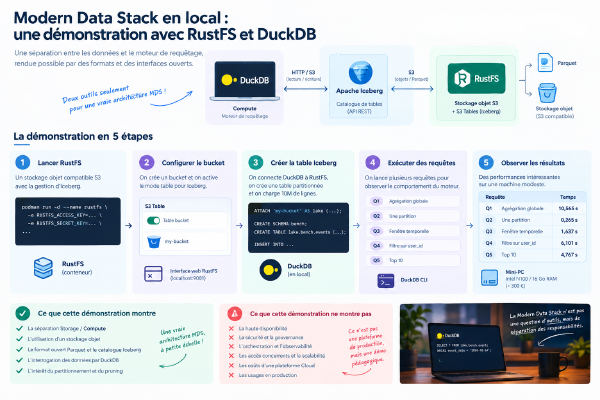Viewport: 600px width, 400px height.
Task: Click the DuckDB CLI terminal icon
Action: tap(385, 281)
